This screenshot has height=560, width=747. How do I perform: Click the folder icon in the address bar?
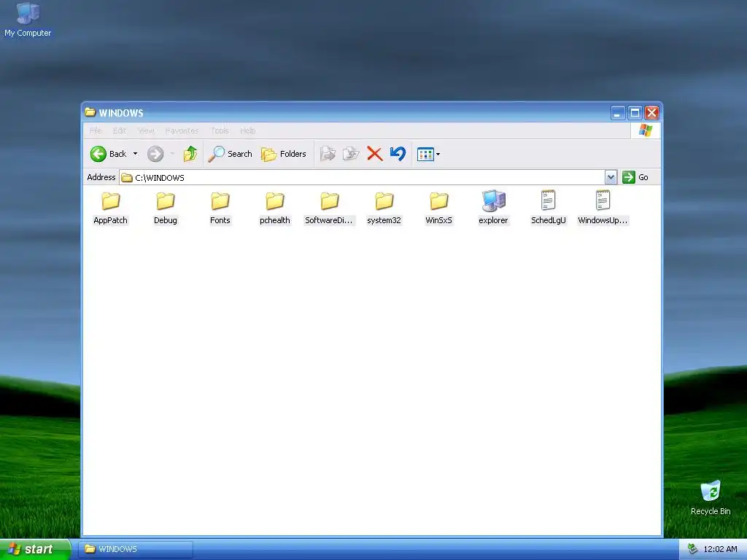pos(127,178)
